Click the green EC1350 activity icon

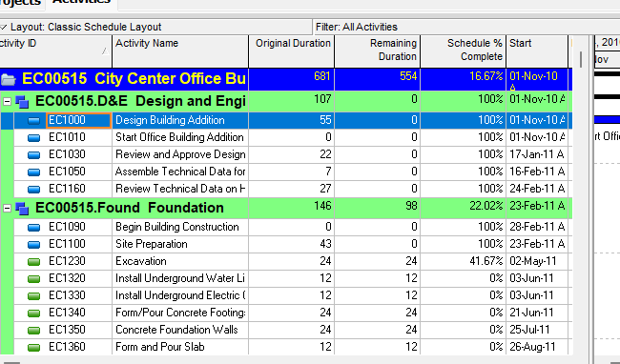(34, 330)
